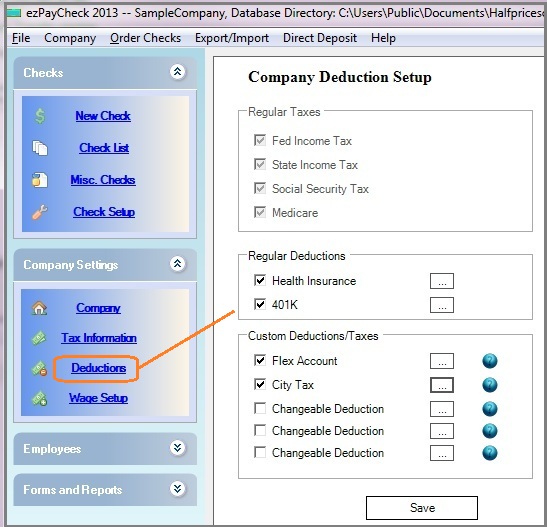Viewport: 547px width, 527px height.
Task: Click the Company Deduction Setup heading
Action: [x=340, y=77]
